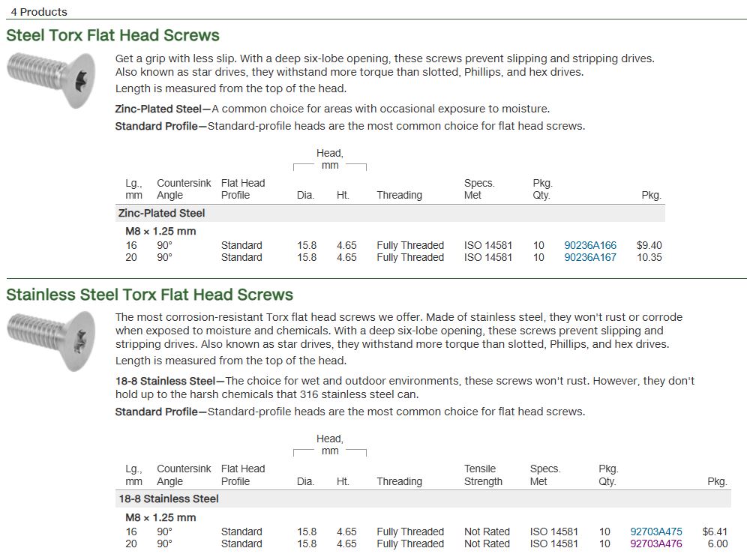Image resolution: width=747 pixels, height=560 pixels.
Task: Open the visited part link 92703A476
Action: 655,544
